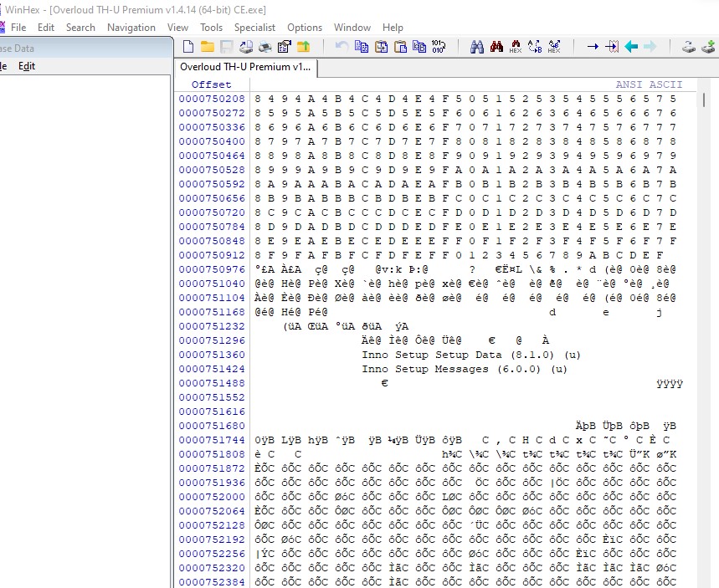This screenshot has width=719, height=588.
Task: Click offset 0000751488
Action: click(212, 383)
